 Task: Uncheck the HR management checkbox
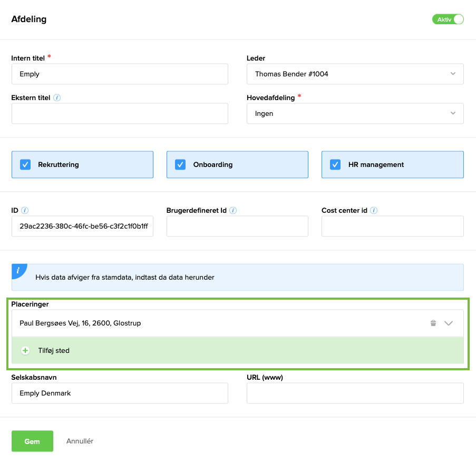[x=335, y=164]
